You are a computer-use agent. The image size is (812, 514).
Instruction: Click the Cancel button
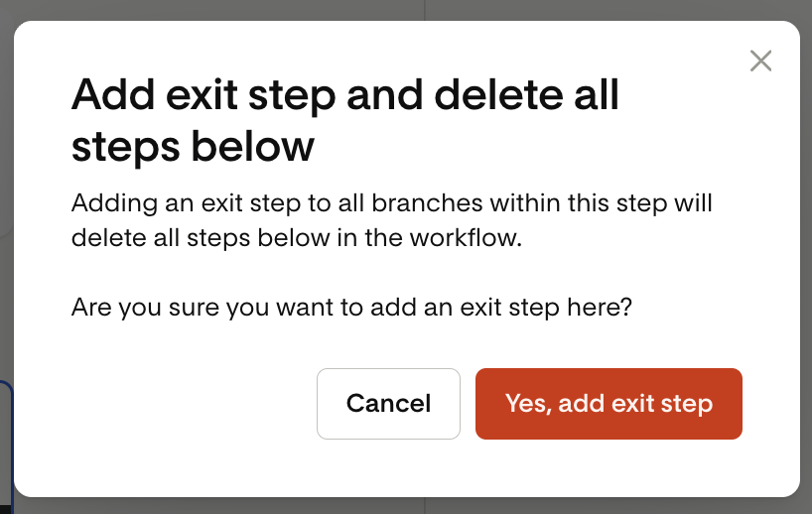click(388, 404)
